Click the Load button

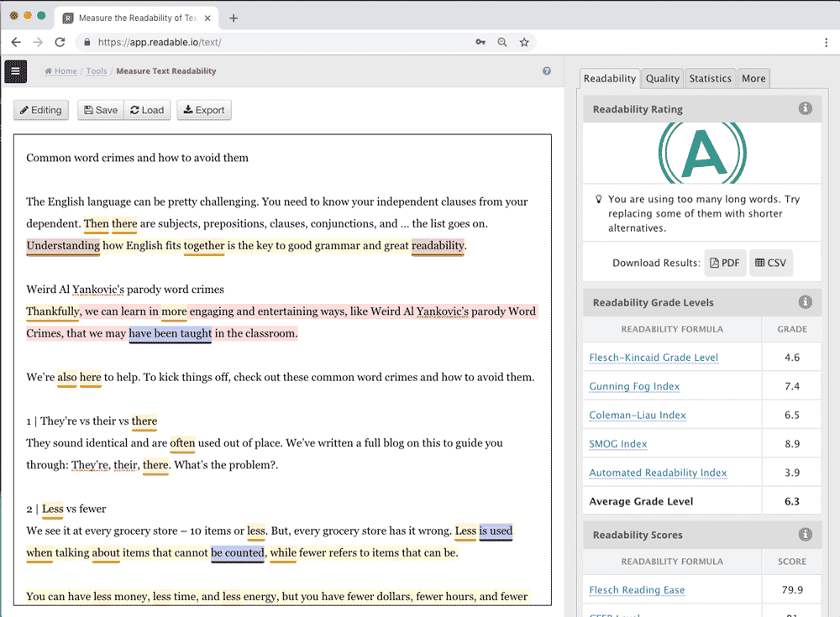pos(147,110)
